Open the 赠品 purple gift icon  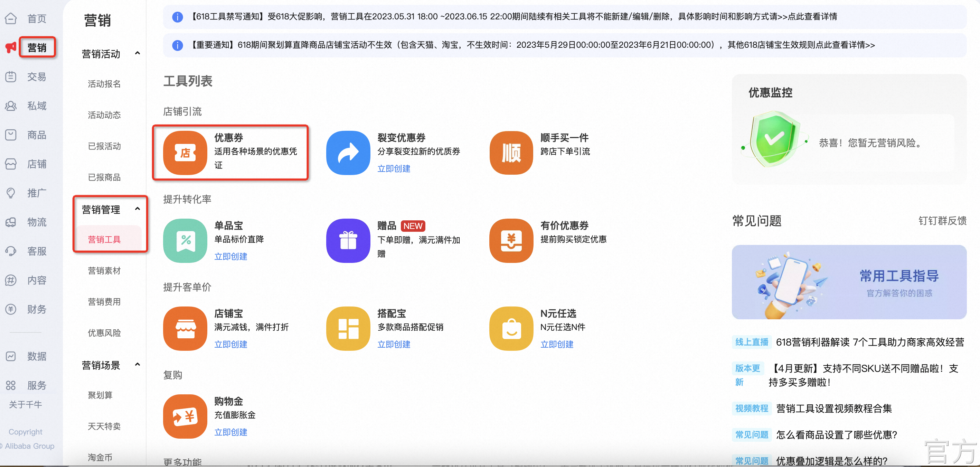[348, 240]
